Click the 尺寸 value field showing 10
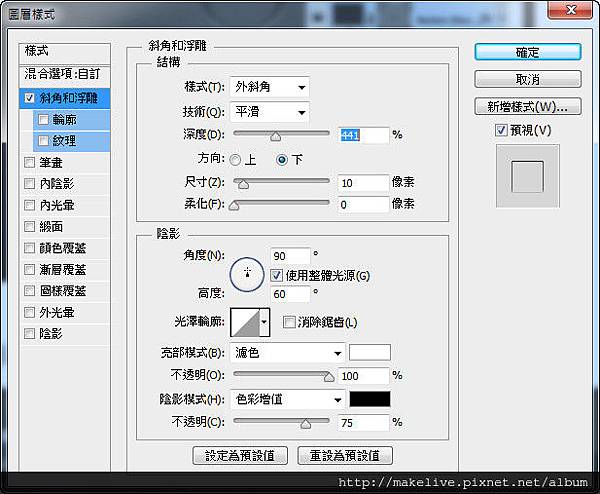This screenshot has height=494, width=600. [x=363, y=183]
